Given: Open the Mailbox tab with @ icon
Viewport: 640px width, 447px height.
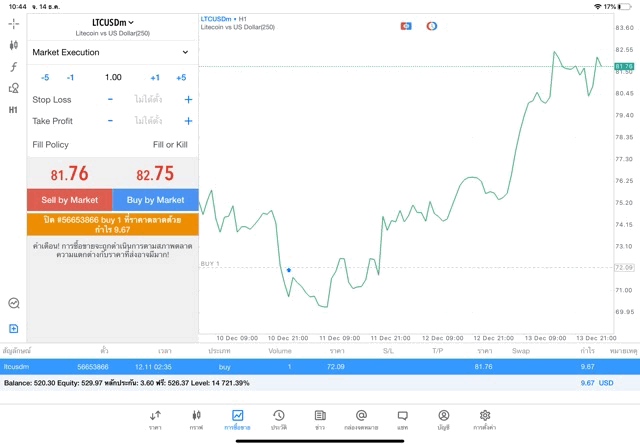Looking at the screenshot, I should pos(361,420).
